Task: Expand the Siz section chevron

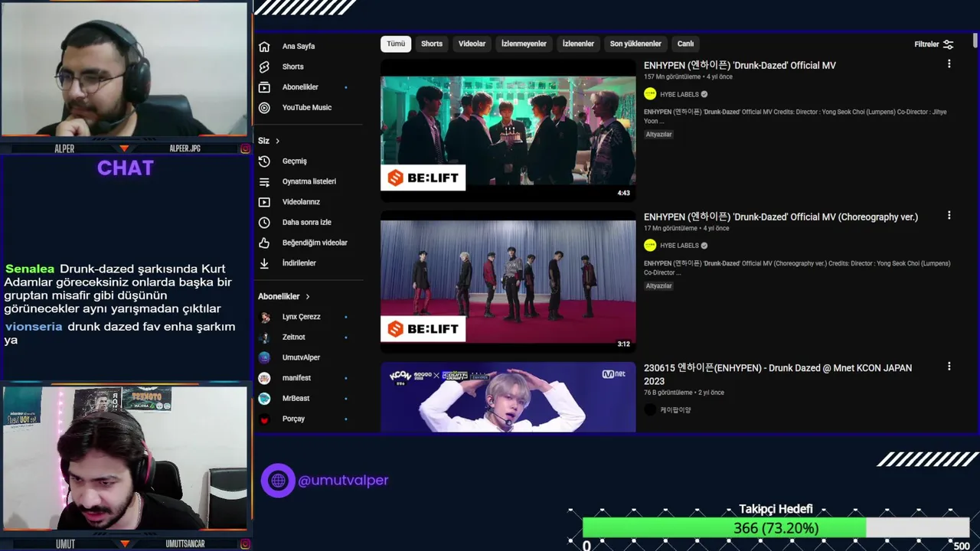Action: (x=277, y=141)
